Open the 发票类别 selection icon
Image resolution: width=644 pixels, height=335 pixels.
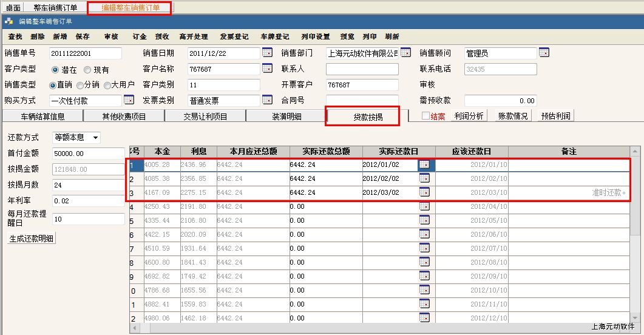tap(267, 100)
